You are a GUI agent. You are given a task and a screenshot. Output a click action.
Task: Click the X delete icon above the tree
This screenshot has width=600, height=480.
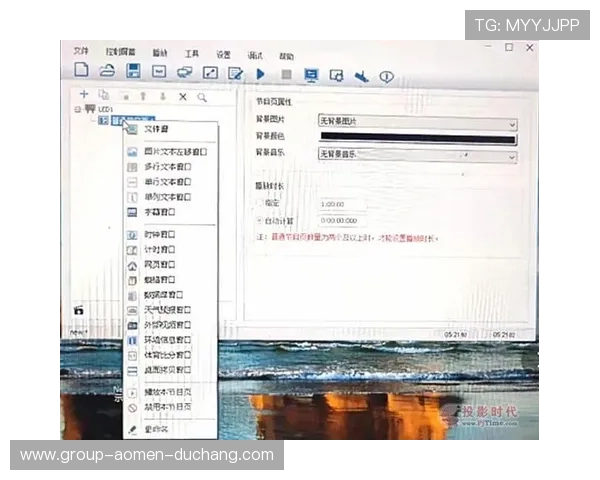[x=182, y=96]
